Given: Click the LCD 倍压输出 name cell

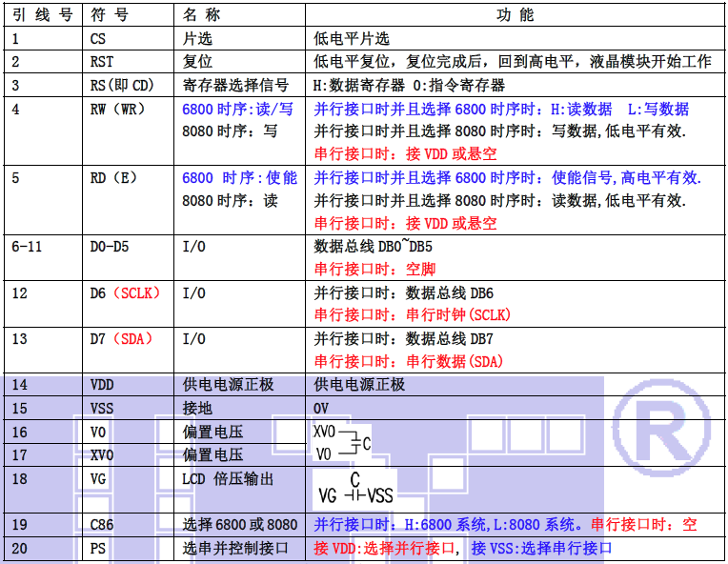Looking at the screenshot, I should click(230, 477).
